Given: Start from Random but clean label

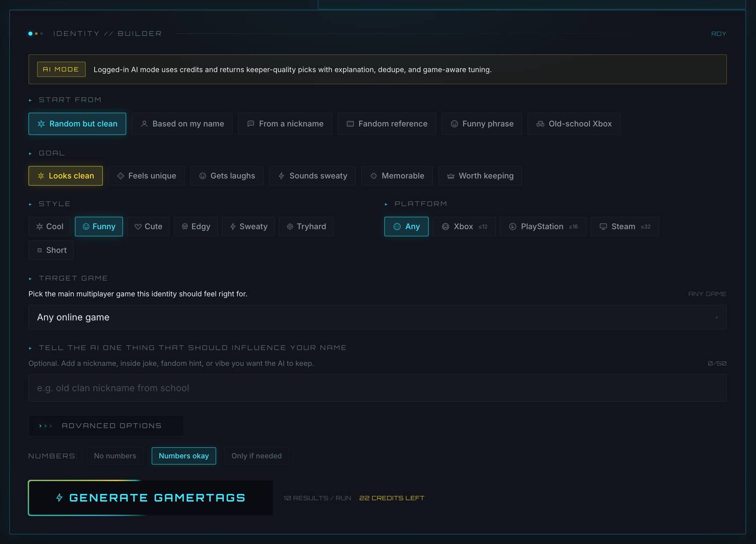Looking at the screenshot, I should coord(83,124).
